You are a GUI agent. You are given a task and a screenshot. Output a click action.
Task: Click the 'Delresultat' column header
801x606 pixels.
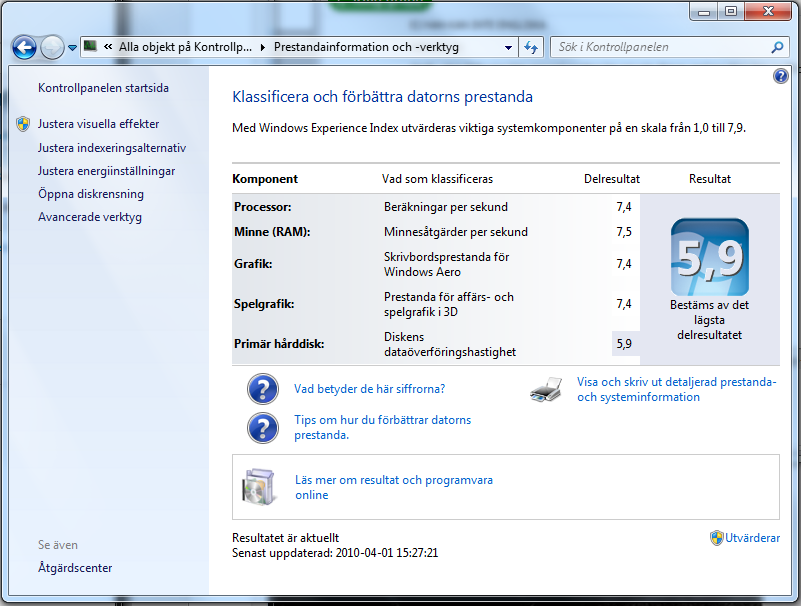[611, 179]
